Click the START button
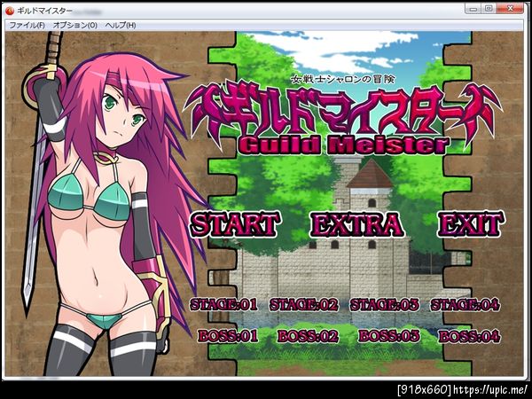 click(x=235, y=224)
